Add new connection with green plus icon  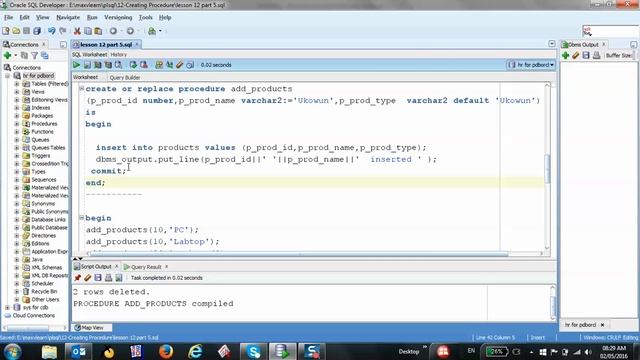coord(7,56)
